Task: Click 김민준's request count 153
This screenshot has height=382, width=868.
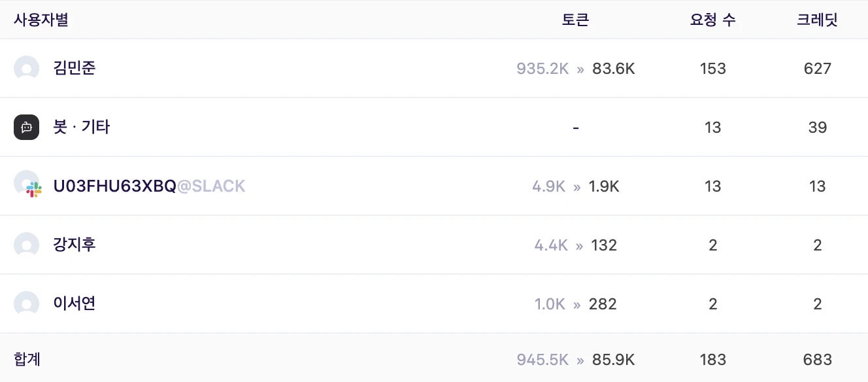Action: 712,69
